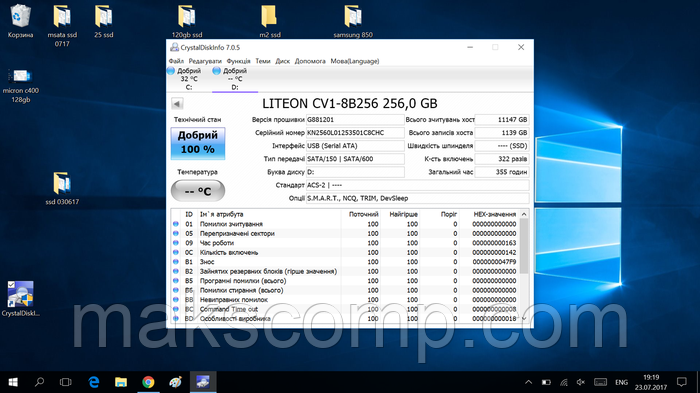
Task: Select the C: disk tab
Action: [189, 79]
